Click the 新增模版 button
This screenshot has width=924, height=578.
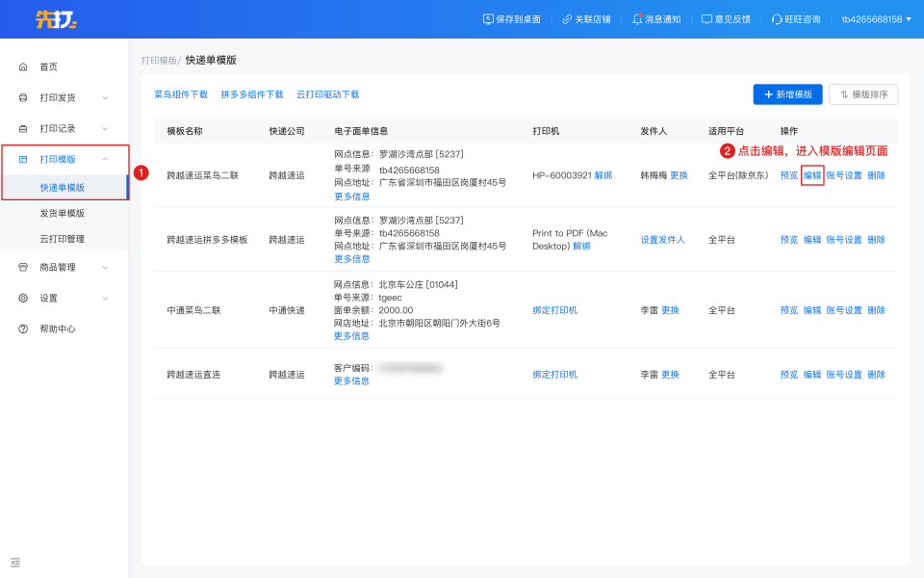(787, 94)
